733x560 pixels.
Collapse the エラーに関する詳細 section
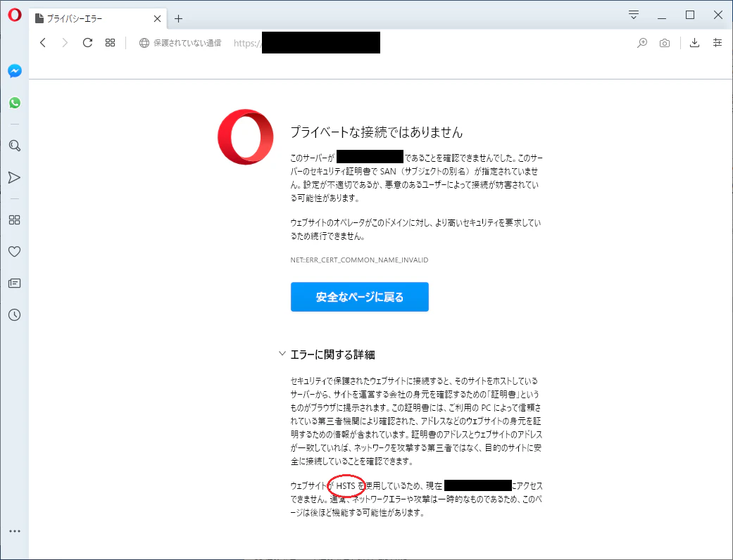(283, 354)
